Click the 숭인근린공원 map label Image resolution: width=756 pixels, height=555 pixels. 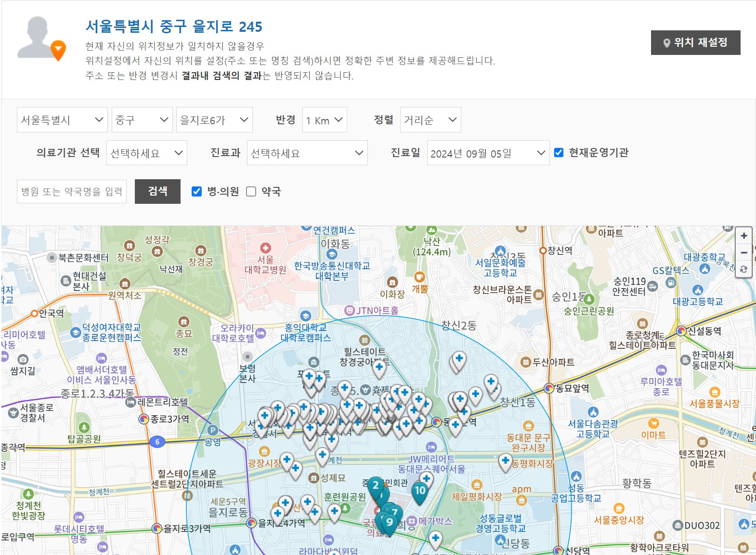click(589, 311)
